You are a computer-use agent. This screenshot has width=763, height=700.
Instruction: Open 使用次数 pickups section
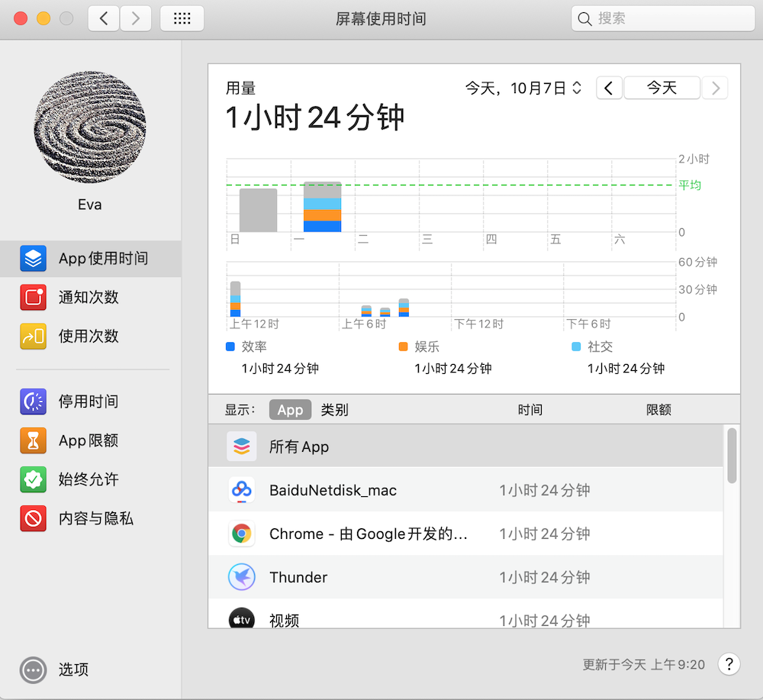tap(90, 337)
